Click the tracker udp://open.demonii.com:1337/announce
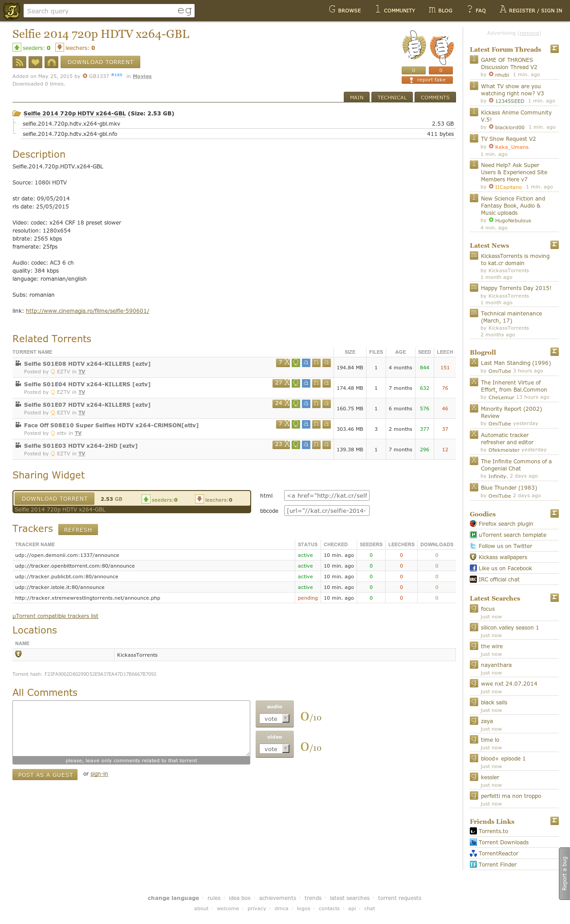 67,555
